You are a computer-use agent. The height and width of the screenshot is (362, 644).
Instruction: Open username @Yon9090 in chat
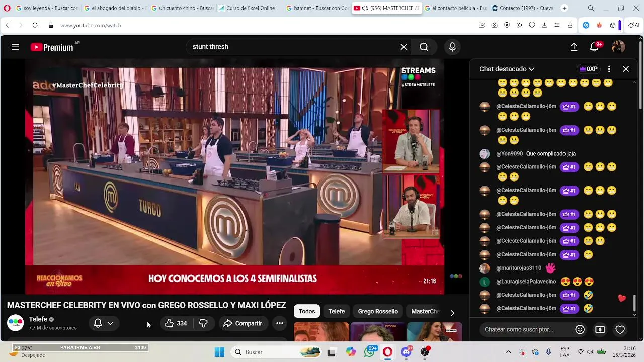pyautogui.click(x=509, y=154)
